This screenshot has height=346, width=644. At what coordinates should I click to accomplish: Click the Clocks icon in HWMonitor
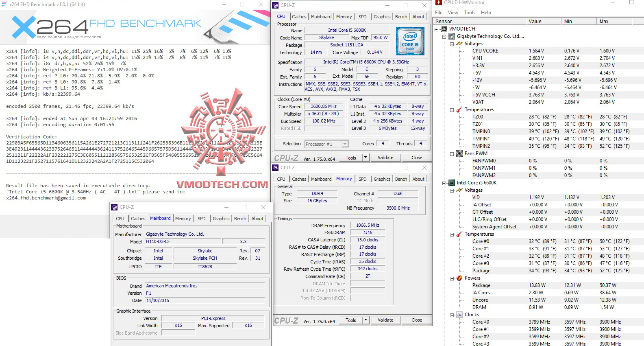coord(459,315)
